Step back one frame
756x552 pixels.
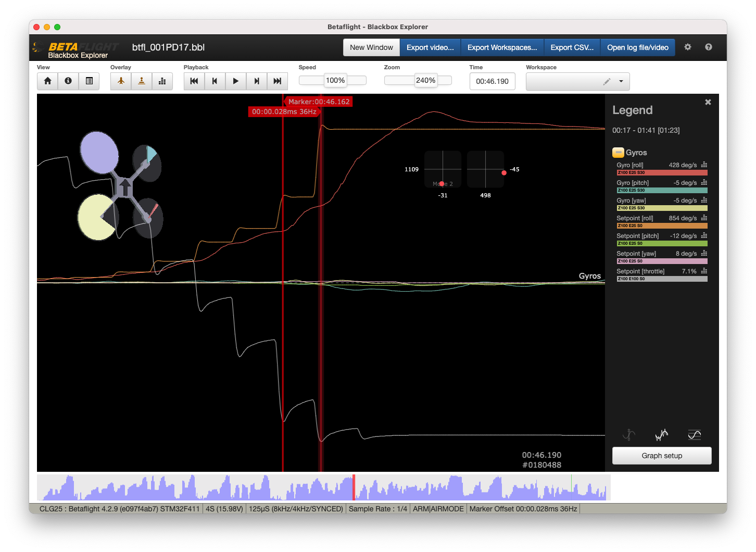(215, 81)
